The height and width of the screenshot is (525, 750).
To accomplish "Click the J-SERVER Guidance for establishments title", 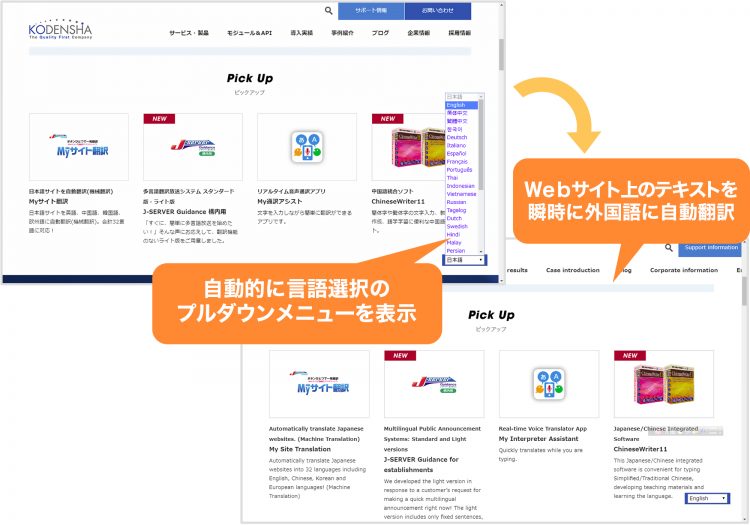I will pos(421,465).
